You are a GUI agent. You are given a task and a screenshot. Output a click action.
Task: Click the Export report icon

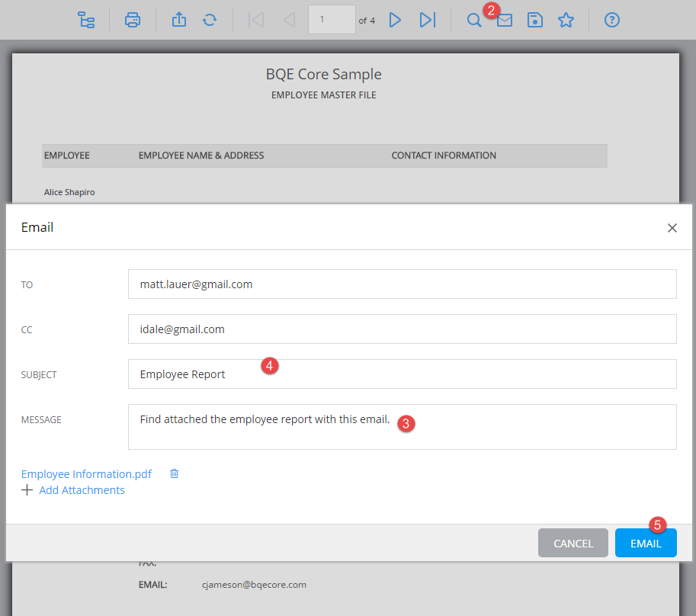tap(179, 20)
